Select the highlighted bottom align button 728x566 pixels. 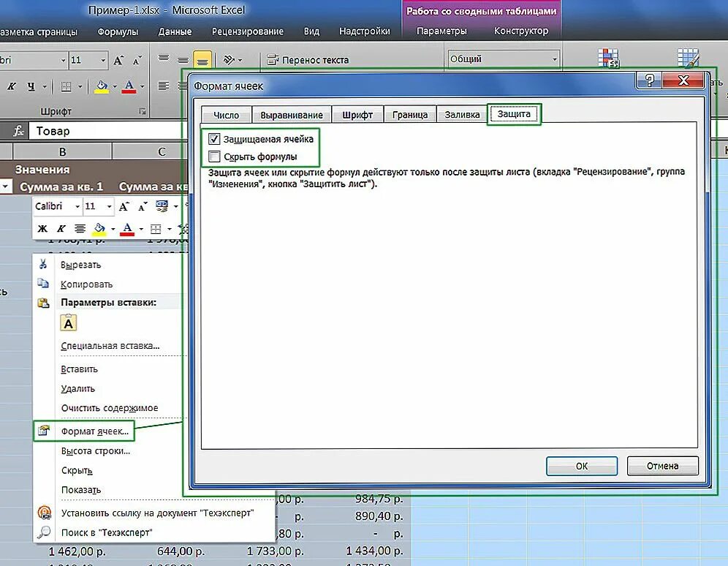tap(202, 60)
